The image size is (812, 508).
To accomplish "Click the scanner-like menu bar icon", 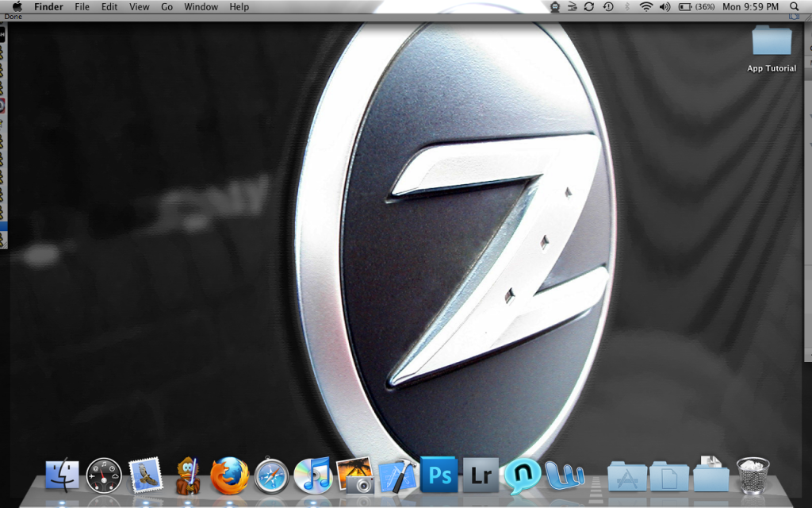I will [573, 6].
